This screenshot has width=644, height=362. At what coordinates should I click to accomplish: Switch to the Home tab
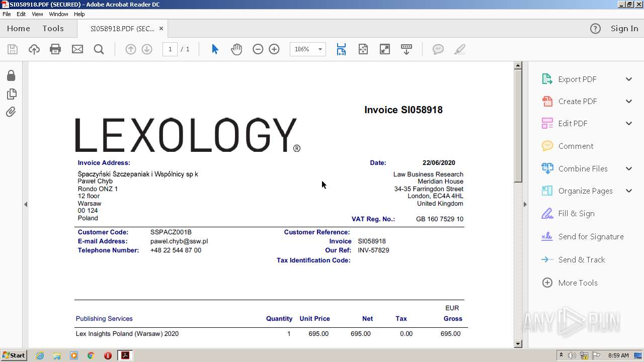coord(19,28)
